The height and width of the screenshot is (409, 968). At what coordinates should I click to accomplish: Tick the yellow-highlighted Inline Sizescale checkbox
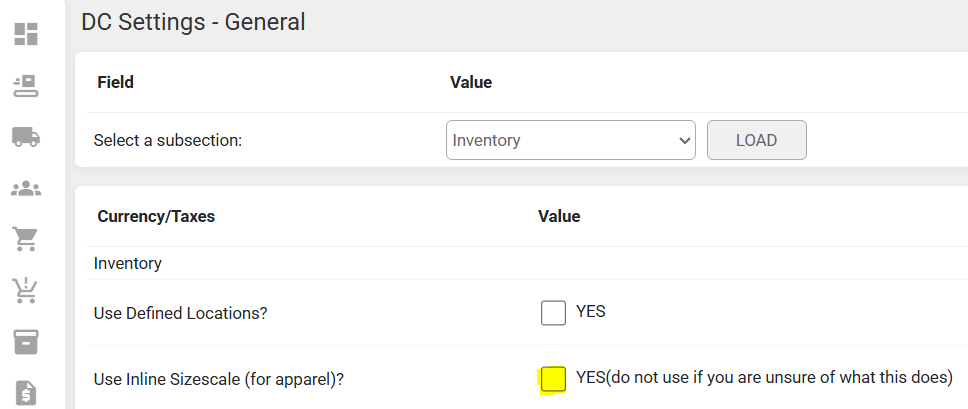click(x=553, y=379)
